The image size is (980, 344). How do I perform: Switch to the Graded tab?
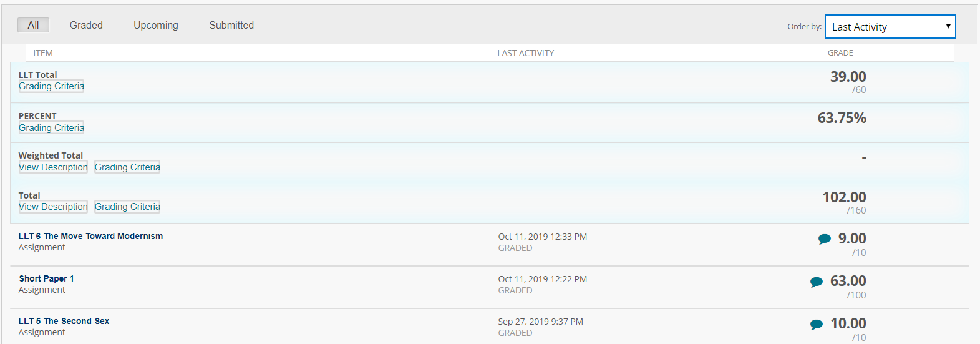click(86, 25)
